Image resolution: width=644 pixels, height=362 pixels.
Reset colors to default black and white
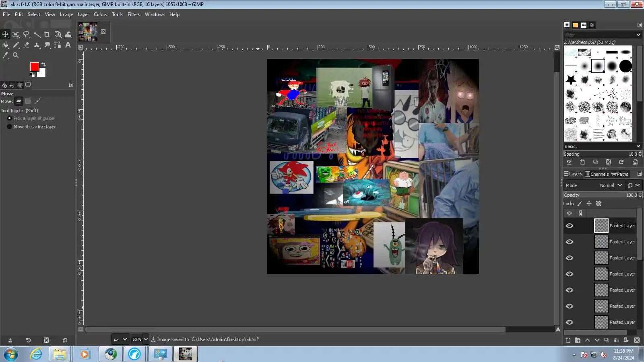[x=32, y=74]
